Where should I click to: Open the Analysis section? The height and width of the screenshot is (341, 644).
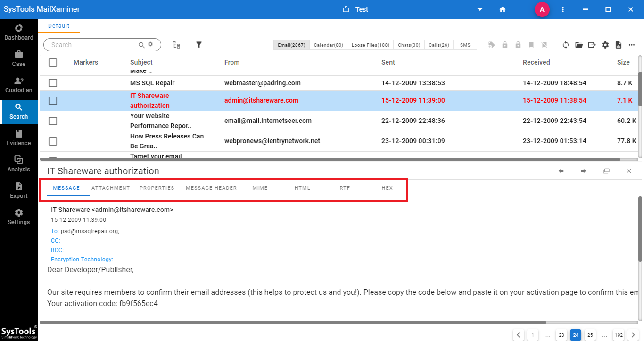coord(19,164)
